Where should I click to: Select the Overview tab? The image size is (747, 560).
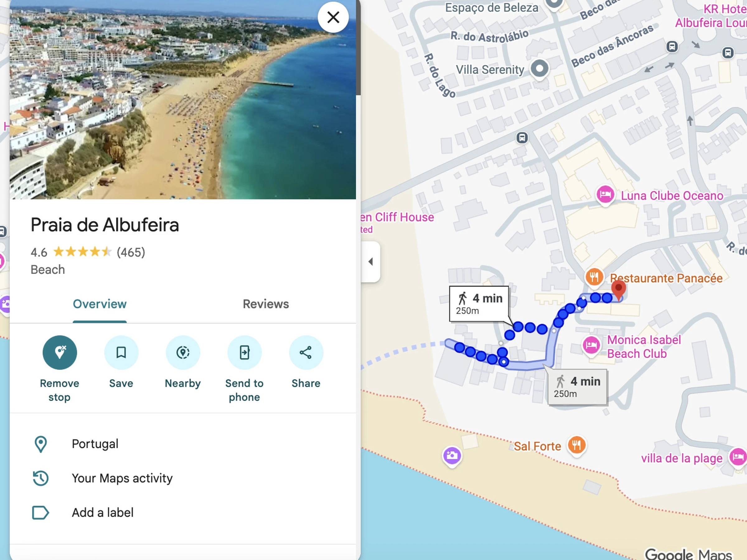(x=100, y=304)
